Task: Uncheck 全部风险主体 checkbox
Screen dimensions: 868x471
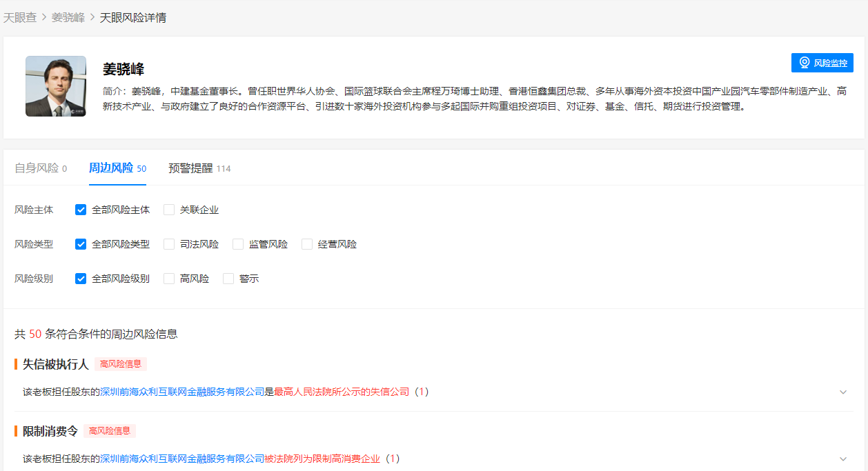Action: [x=81, y=210]
